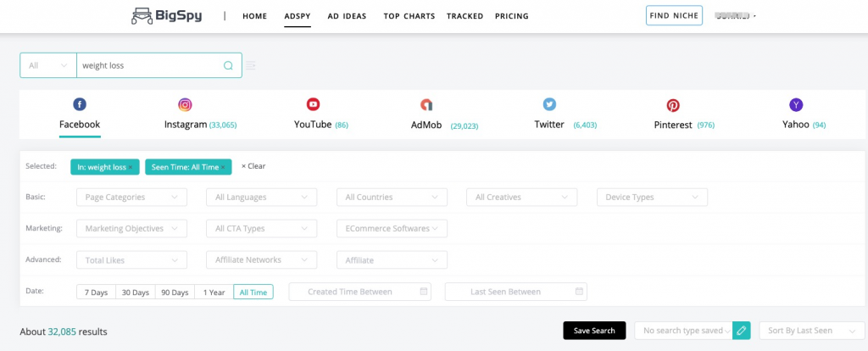The height and width of the screenshot is (351, 868).
Task: Select the 90 Days date range
Action: [175, 292]
